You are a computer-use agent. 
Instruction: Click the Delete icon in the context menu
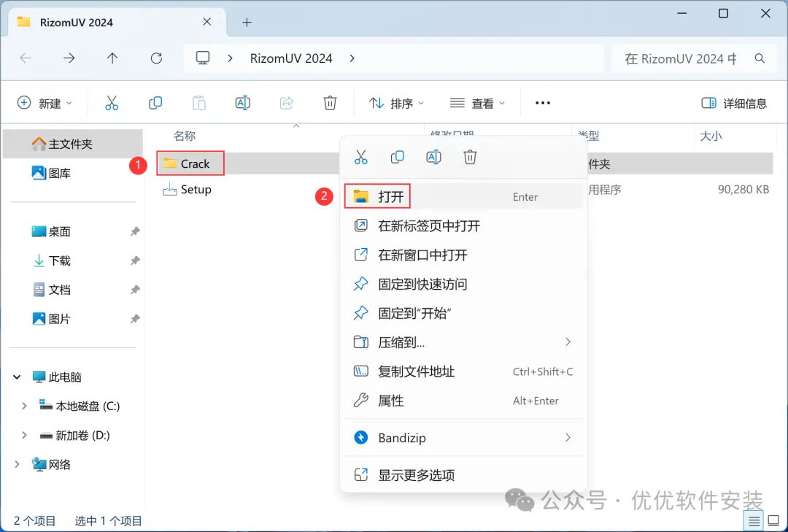click(x=470, y=158)
